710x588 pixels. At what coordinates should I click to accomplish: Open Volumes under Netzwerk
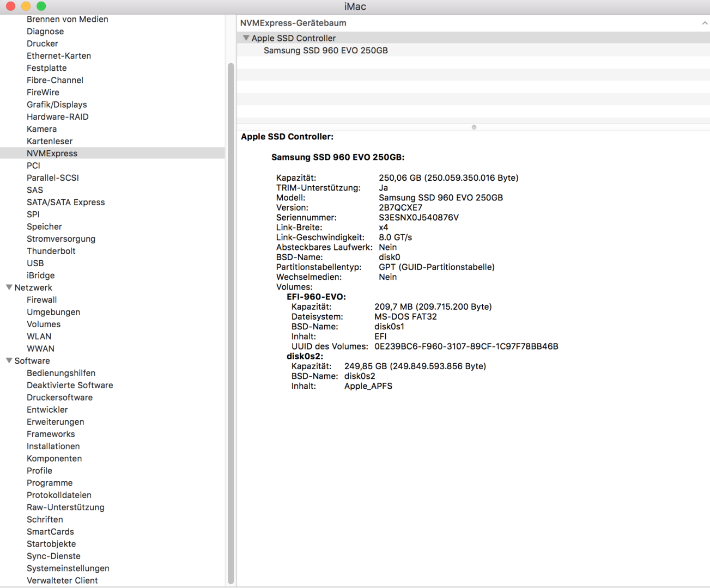click(x=44, y=324)
